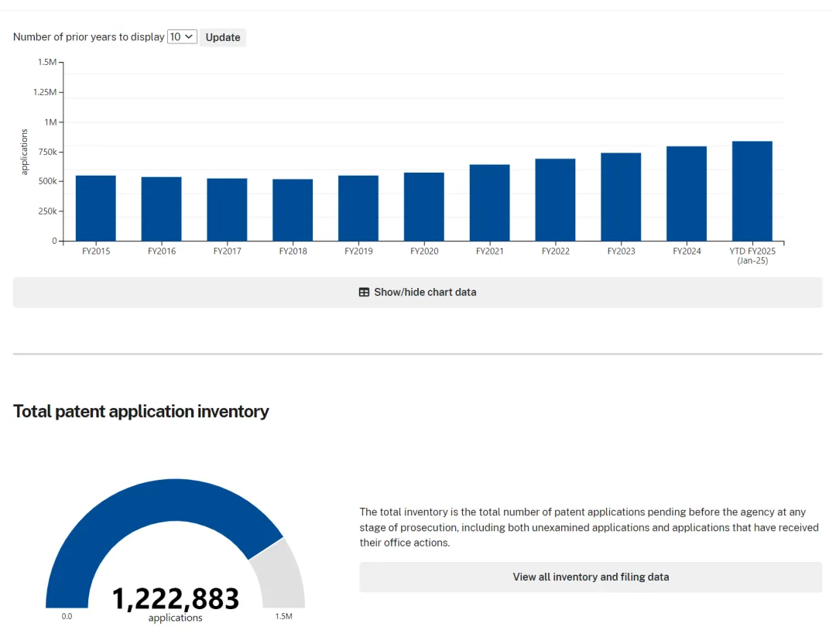Click the FY2015 axis label
Screen dimensions: 836x644
click(x=96, y=251)
